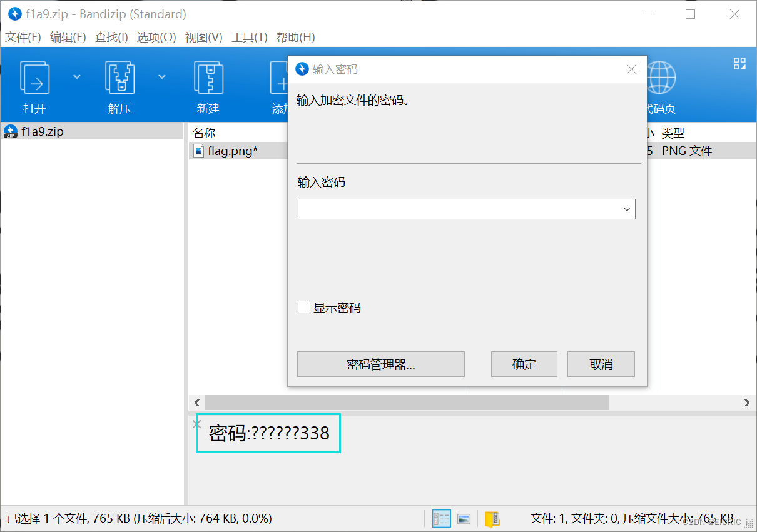Switch to image preview view icon
The image size is (757, 532).
(464, 518)
